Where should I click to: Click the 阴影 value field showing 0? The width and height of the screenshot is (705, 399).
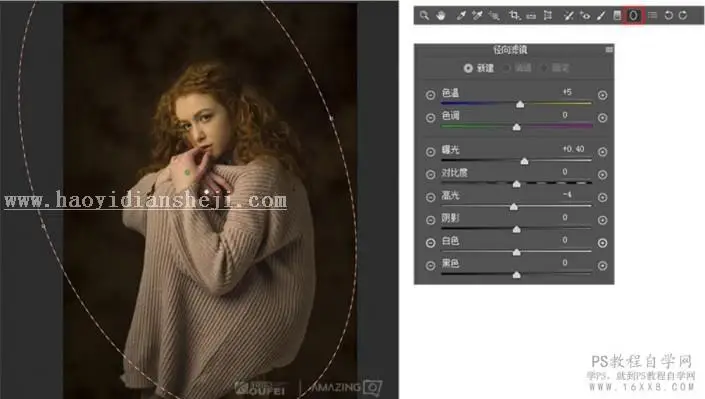point(565,217)
